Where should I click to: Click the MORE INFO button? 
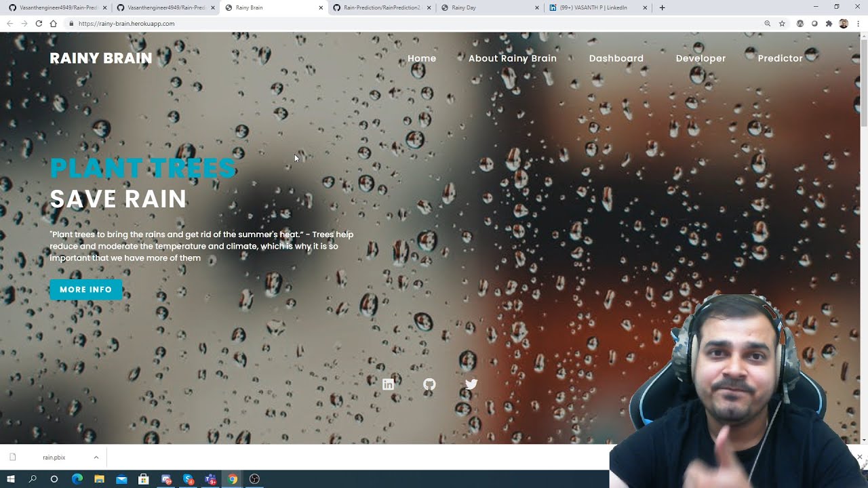coord(86,289)
